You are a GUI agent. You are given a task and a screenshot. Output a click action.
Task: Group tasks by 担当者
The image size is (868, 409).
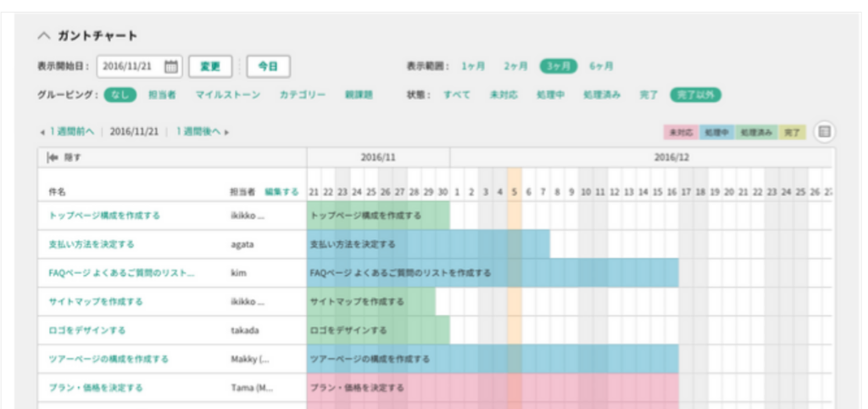(x=162, y=95)
